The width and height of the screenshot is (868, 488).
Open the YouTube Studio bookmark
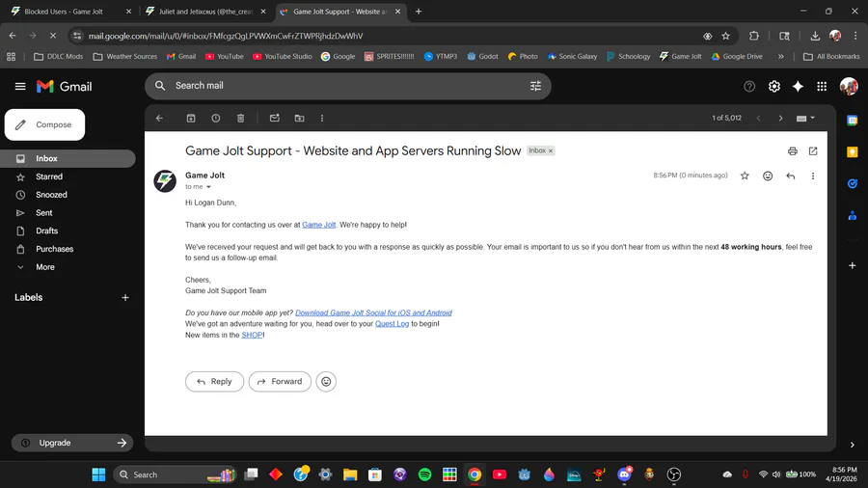click(x=282, y=57)
